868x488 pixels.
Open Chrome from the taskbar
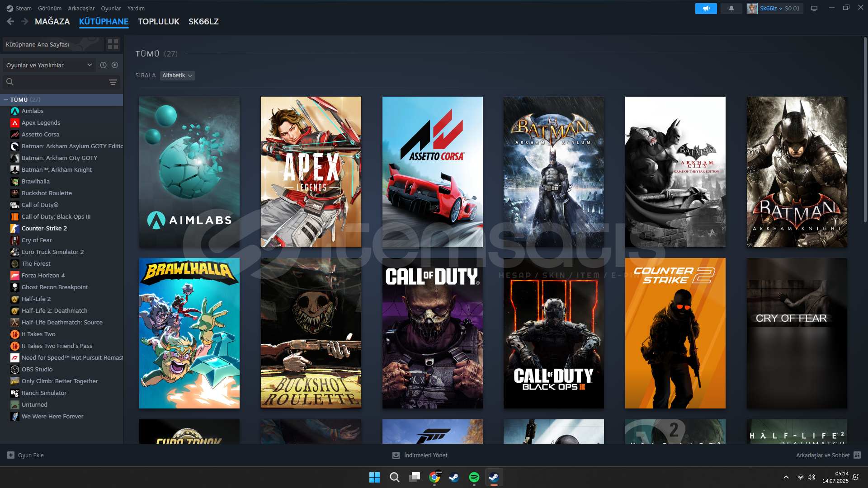[x=434, y=477]
